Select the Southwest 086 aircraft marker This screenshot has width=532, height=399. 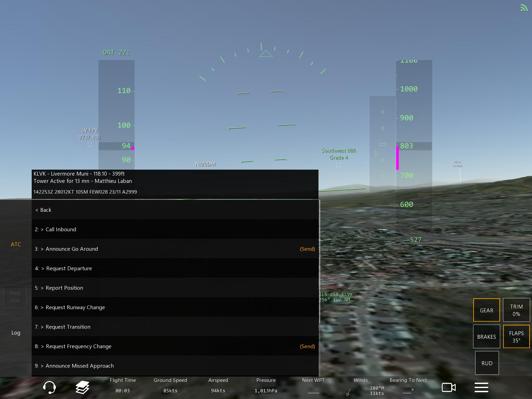tap(338, 165)
